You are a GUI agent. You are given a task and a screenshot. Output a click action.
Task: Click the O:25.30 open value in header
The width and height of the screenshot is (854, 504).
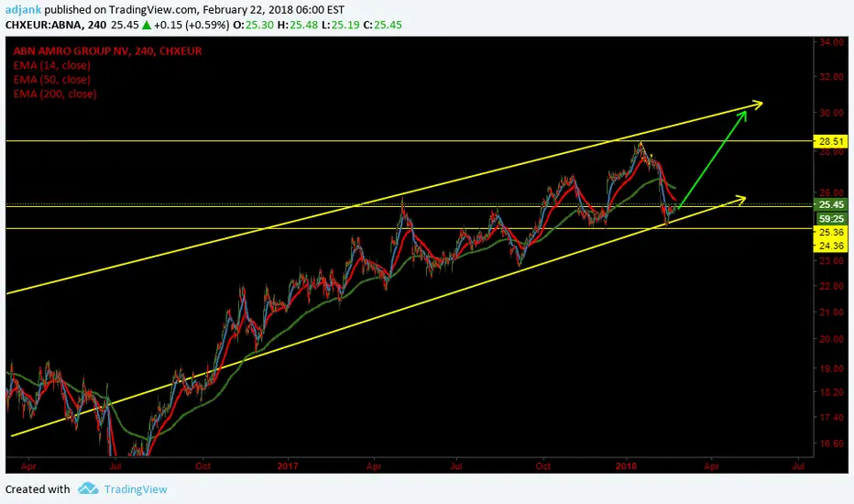[253, 25]
